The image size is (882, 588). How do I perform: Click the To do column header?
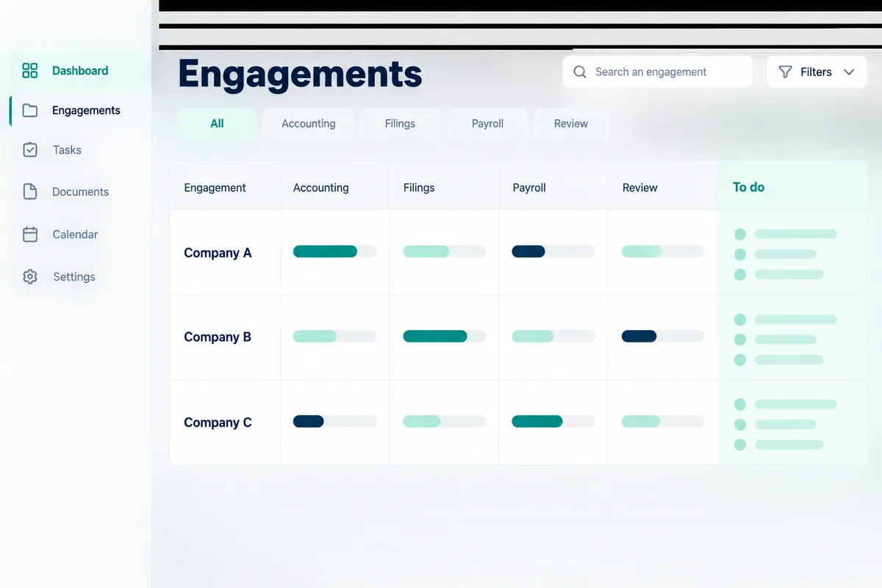point(748,187)
